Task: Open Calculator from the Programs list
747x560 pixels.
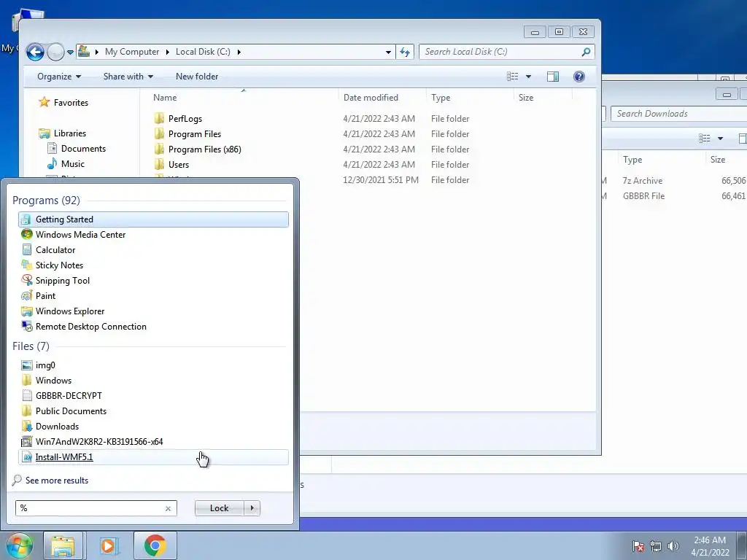Action: pos(153,249)
